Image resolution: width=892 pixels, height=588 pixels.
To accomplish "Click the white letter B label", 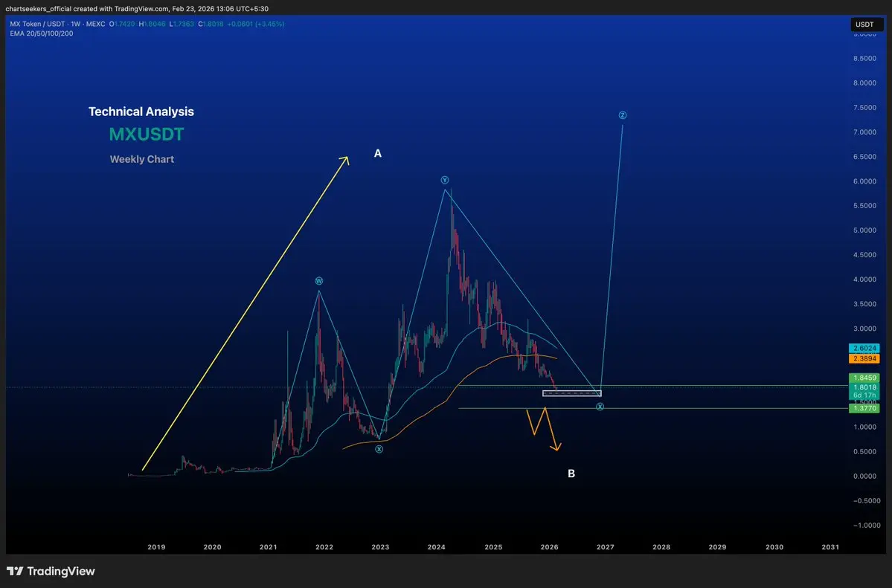I will point(571,474).
